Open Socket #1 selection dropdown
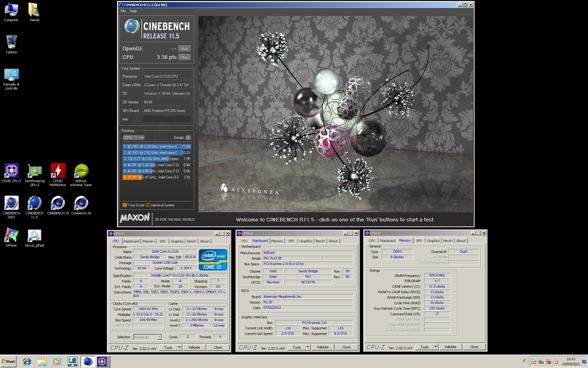The width and height of the screenshot is (588, 368). click(147, 337)
